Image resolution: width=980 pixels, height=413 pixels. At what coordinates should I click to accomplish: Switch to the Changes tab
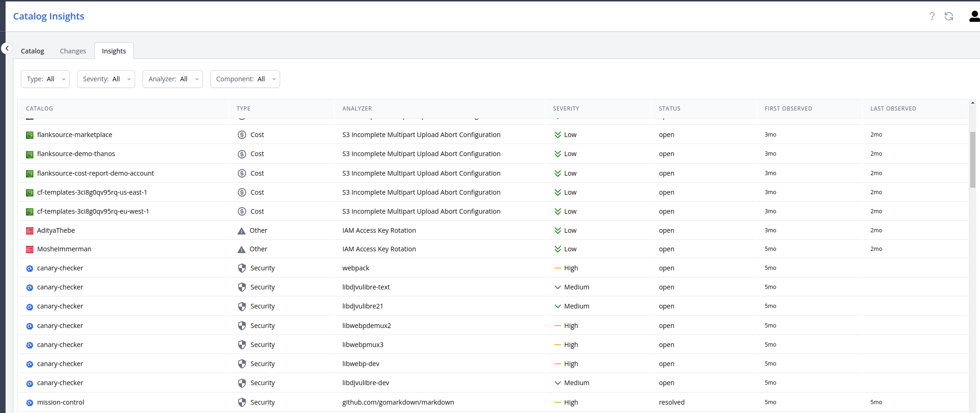73,51
